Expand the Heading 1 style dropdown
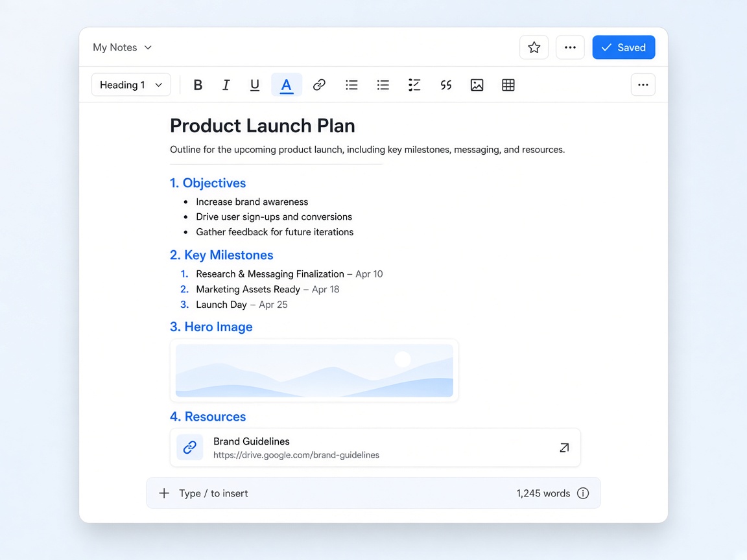 click(x=131, y=85)
